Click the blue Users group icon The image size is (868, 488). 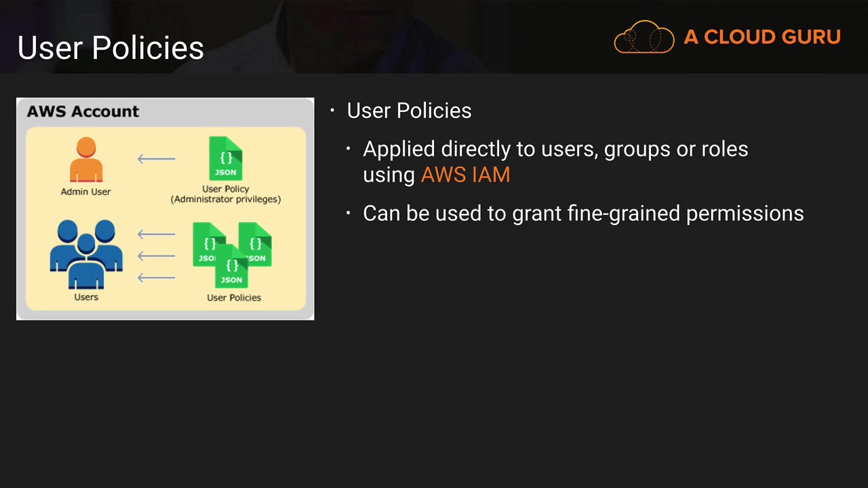[86, 255]
